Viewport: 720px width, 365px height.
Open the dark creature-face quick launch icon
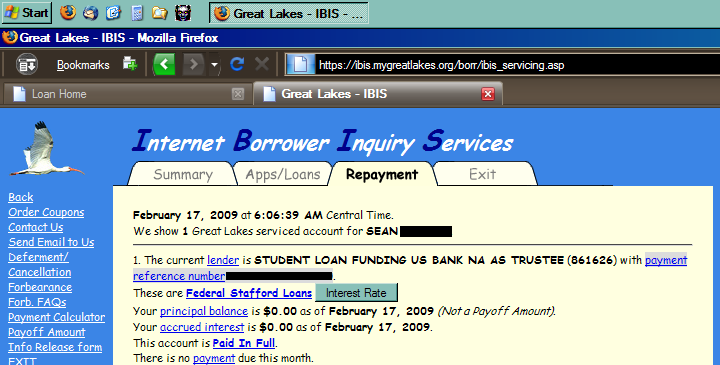click(x=183, y=13)
